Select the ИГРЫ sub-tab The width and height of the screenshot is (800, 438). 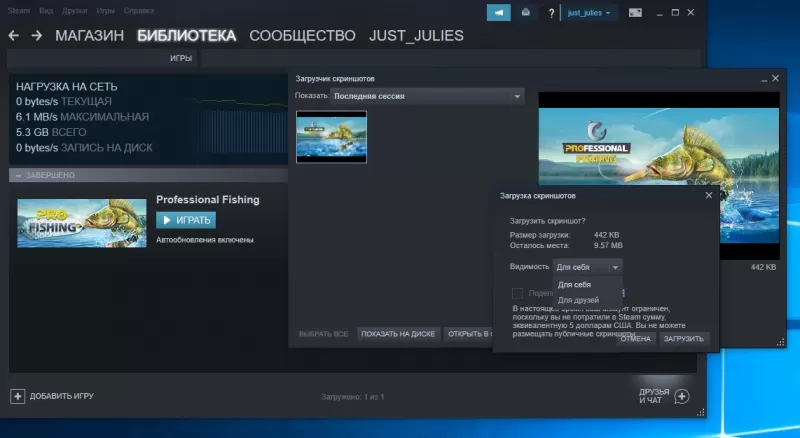pos(181,58)
